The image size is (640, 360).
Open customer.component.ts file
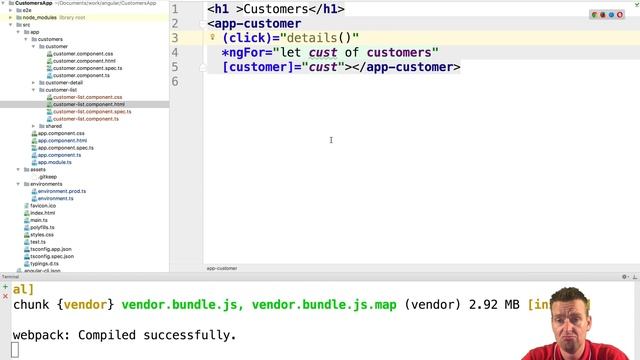pyautogui.click(x=81, y=76)
